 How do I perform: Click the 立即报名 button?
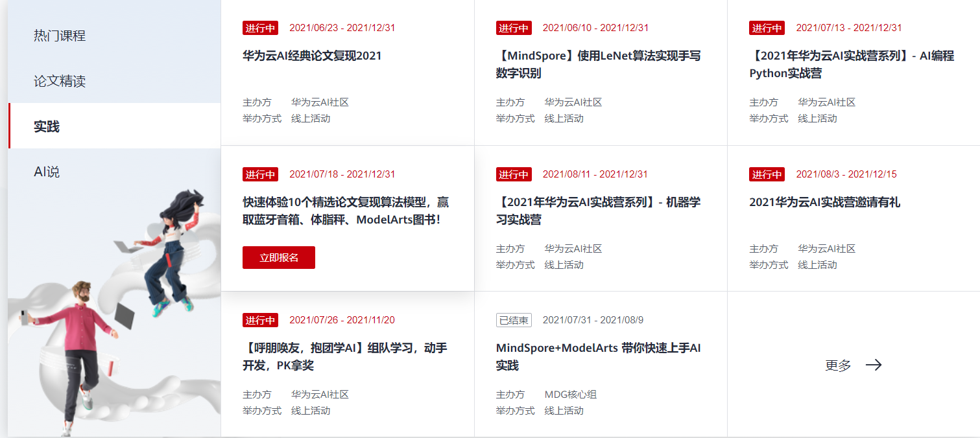tap(279, 257)
